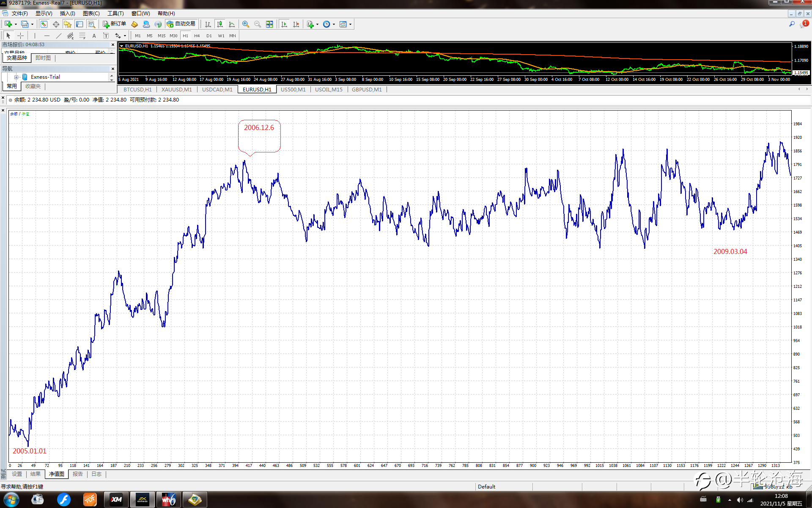Enable Chart Shift icon

click(296, 24)
